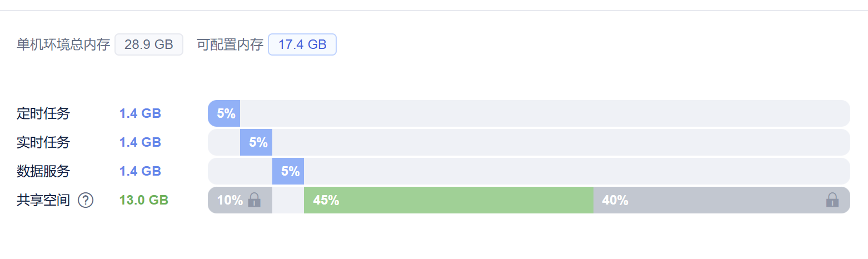This screenshot has height=259, width=868.
Task: Click the gray 10% locked segment
Action: coord(231,200)
